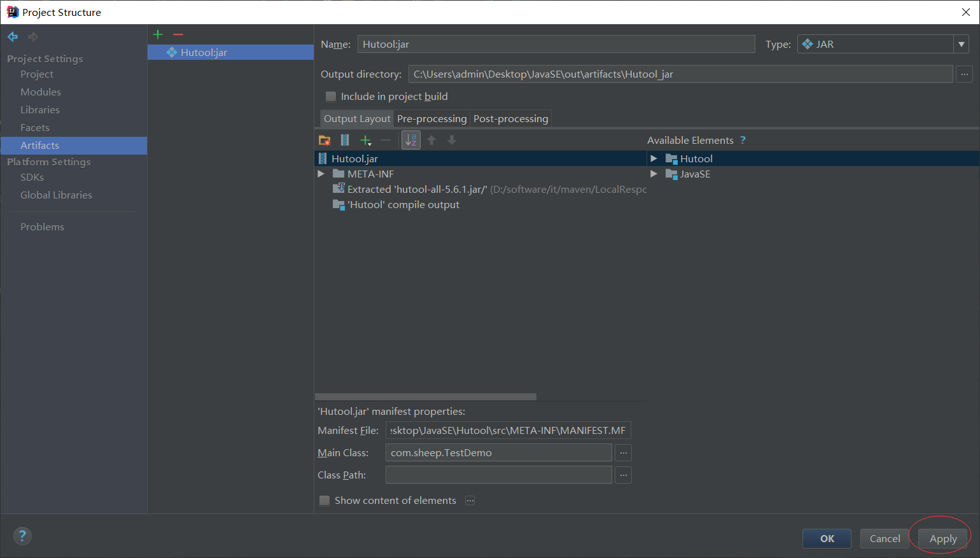The width and height of the screenshot is (980, 558).
Task: Focus the Class Path field
Action: 499,475
